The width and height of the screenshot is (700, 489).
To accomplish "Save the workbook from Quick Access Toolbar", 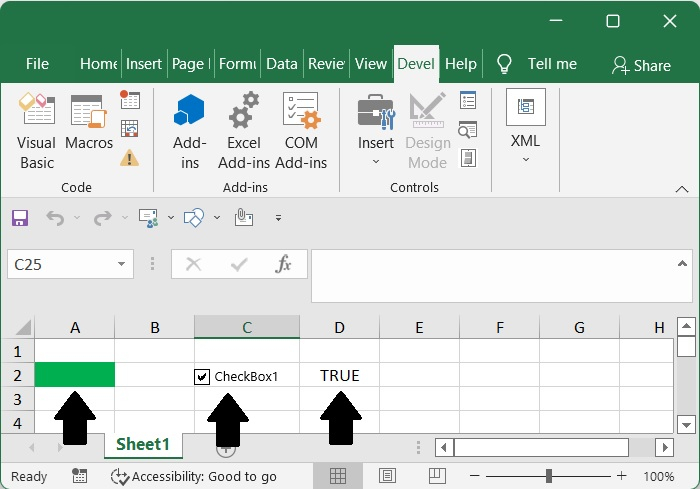I will coord(20,218).
